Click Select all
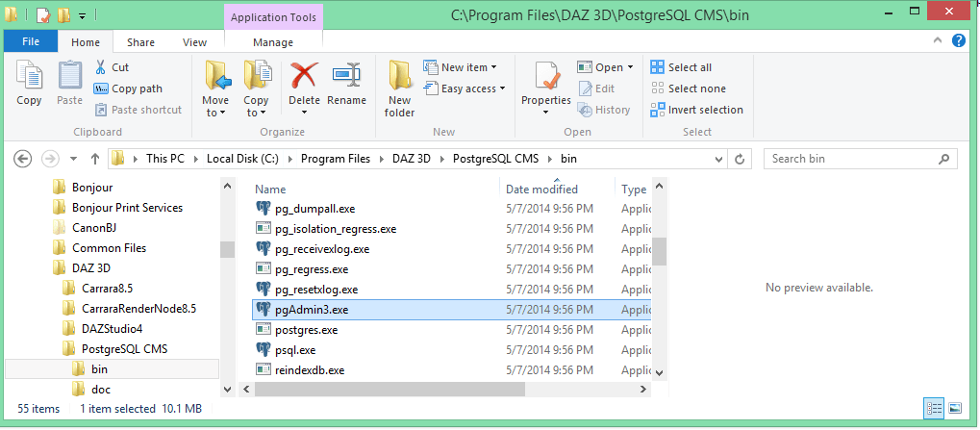The image size is (980, 430). (x=681, y=67)
